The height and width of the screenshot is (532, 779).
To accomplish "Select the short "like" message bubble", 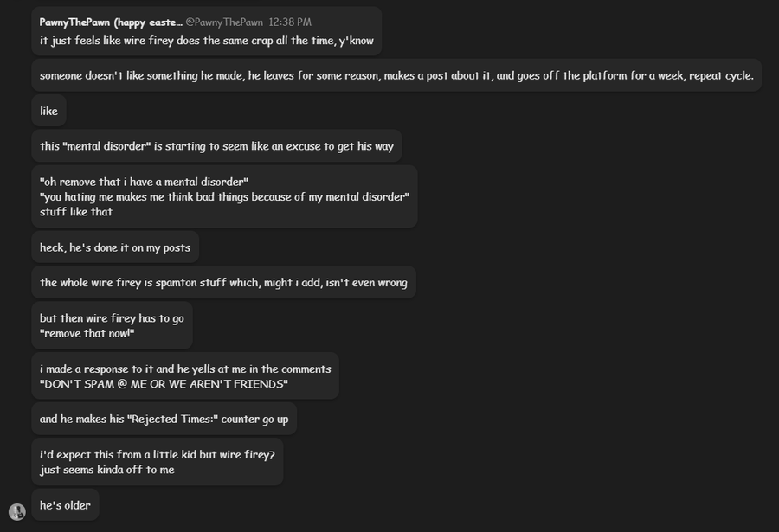I will [x=48, y=111].
